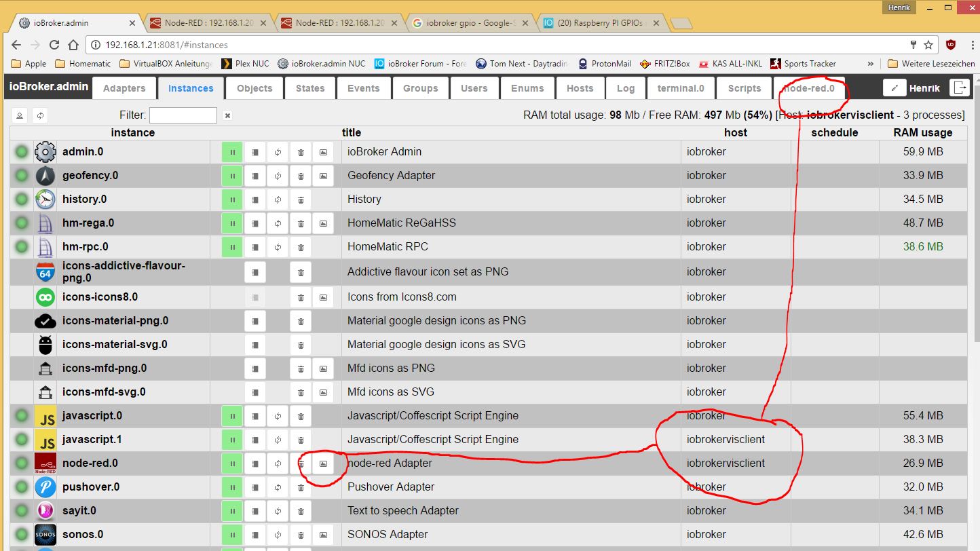Click the reload instances button left of Filter
Screen dimensions: 980x551
[x=41, y=115]
